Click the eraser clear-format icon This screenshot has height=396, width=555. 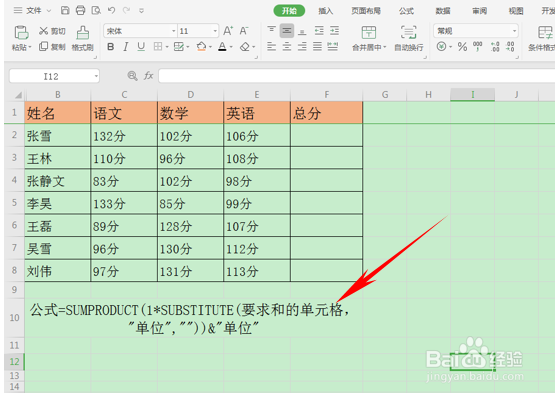(x=245, y=46)
